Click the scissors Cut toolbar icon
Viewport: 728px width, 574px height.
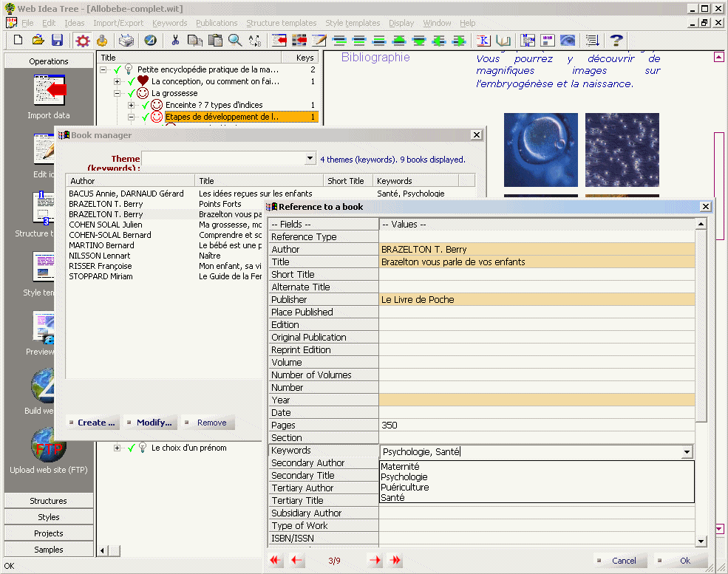175,41
